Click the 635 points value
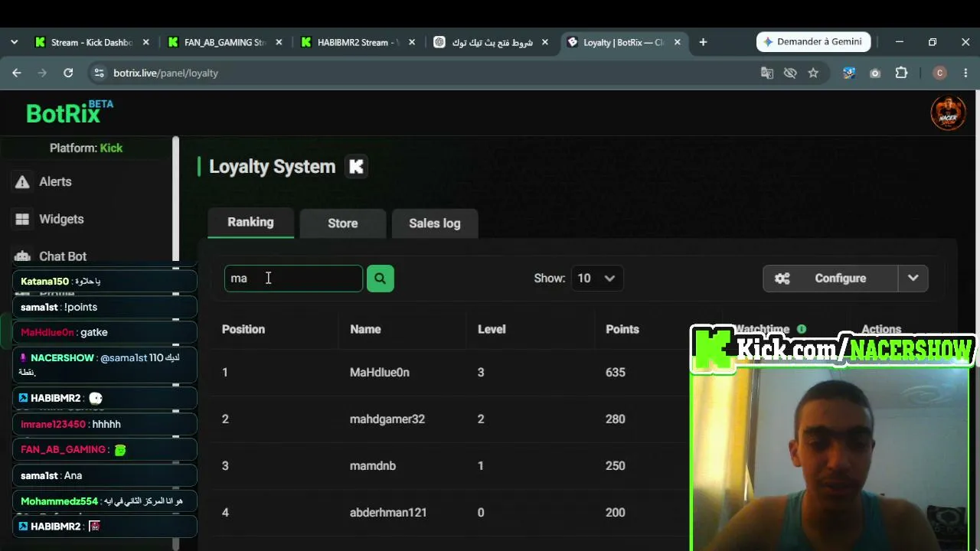The image size is (980, 551). tap(616, 373)
